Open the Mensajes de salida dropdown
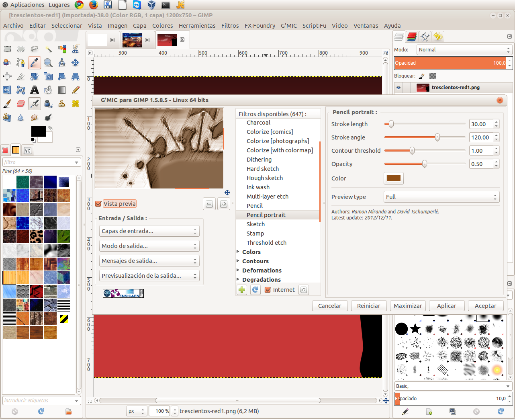Screen dimensions: 515x420 coord(149,261)
